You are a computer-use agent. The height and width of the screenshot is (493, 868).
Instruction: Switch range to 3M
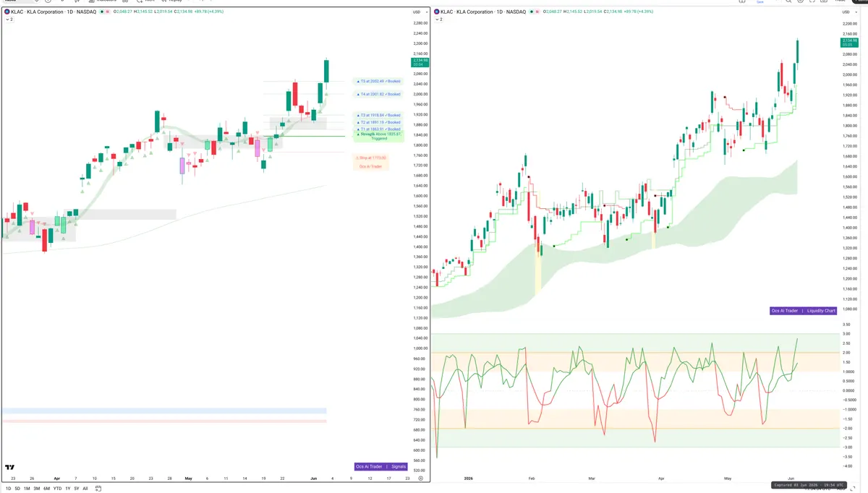tap(36, 489)
